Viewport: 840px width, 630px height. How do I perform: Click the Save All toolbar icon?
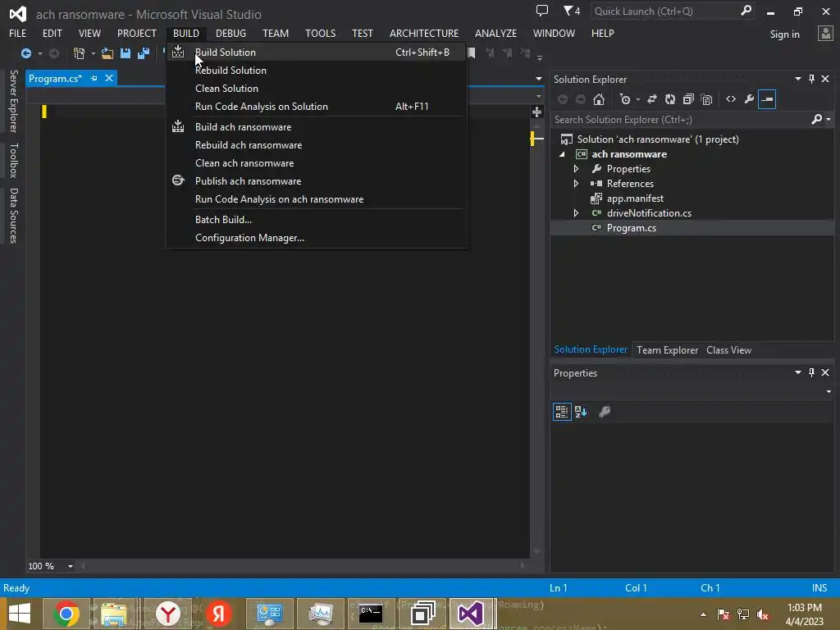pyautogui.click(x=144, y=53)
